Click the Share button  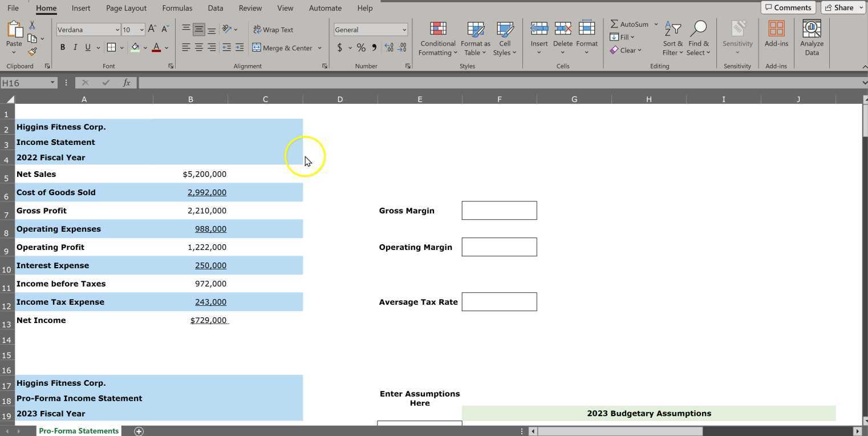click(842, 7)
